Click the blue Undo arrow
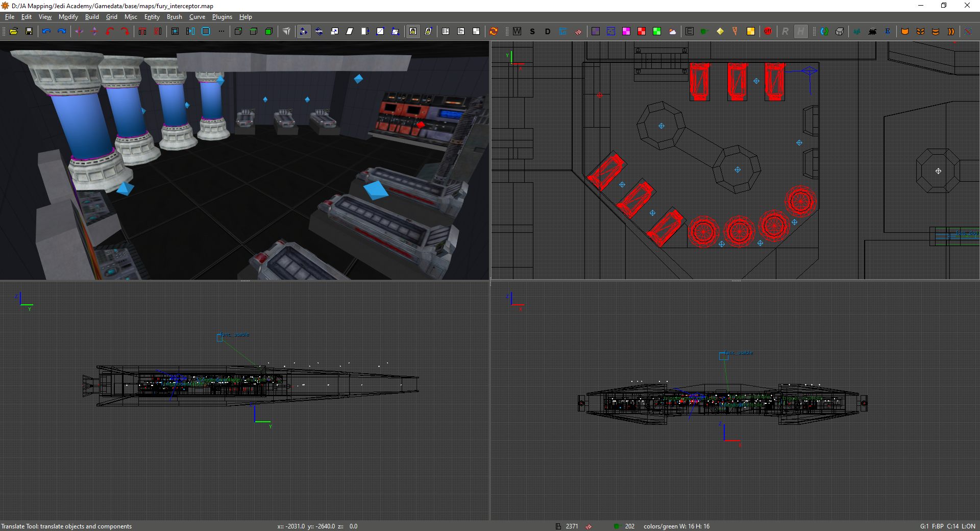980x531 pixels. coord(46,31)
